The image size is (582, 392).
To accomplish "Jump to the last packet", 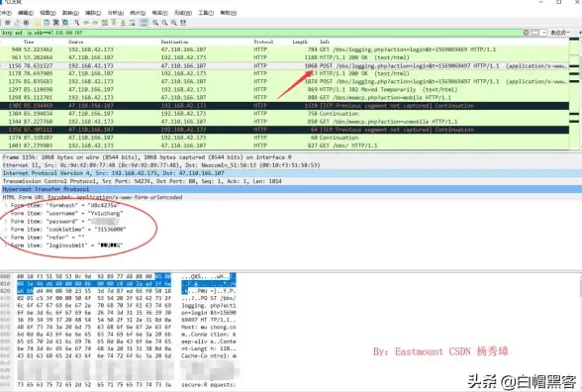I will pos(123,23).
